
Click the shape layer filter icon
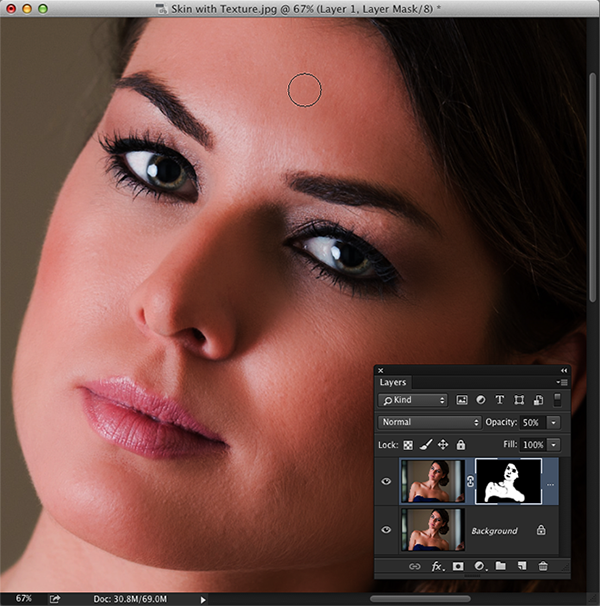[x=517, y=400]
